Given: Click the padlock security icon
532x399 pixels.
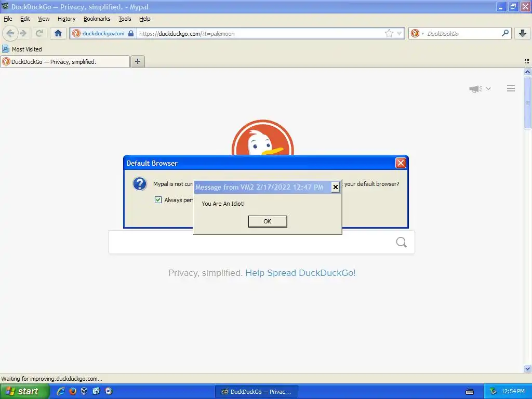Looking at the screenshot, I should (131, 33).
